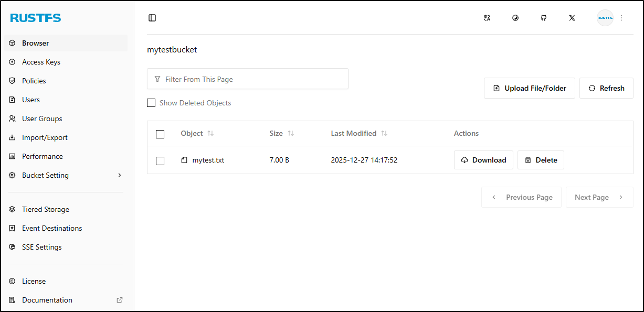Image resolution: width=644 pixels, height=312 pixels.
Task: Open the Policies sidebar item
Action: coord(34,81)
